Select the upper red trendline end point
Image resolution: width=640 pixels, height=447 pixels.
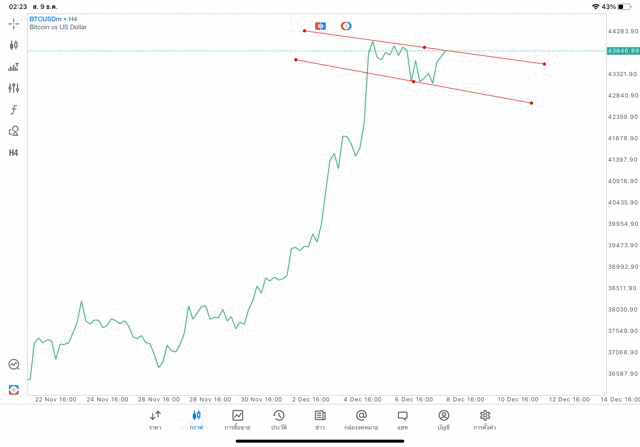544,64
